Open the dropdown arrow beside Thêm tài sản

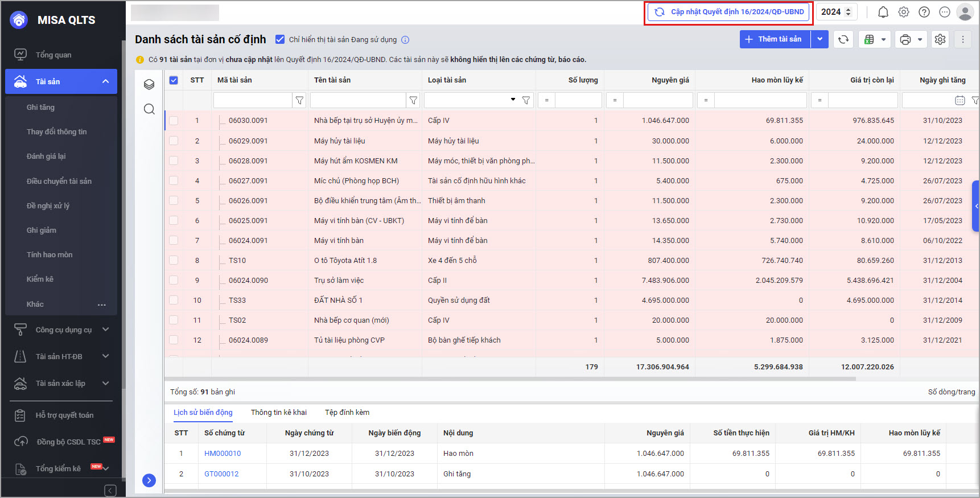[820, 39]
